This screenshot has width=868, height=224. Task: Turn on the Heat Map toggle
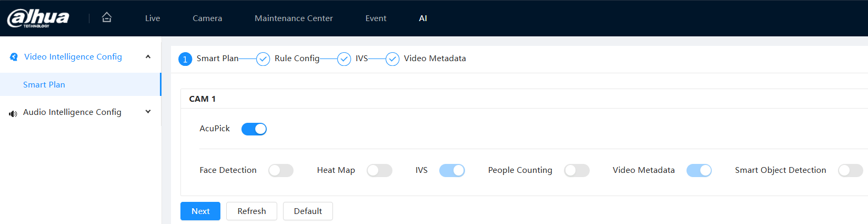379,171
